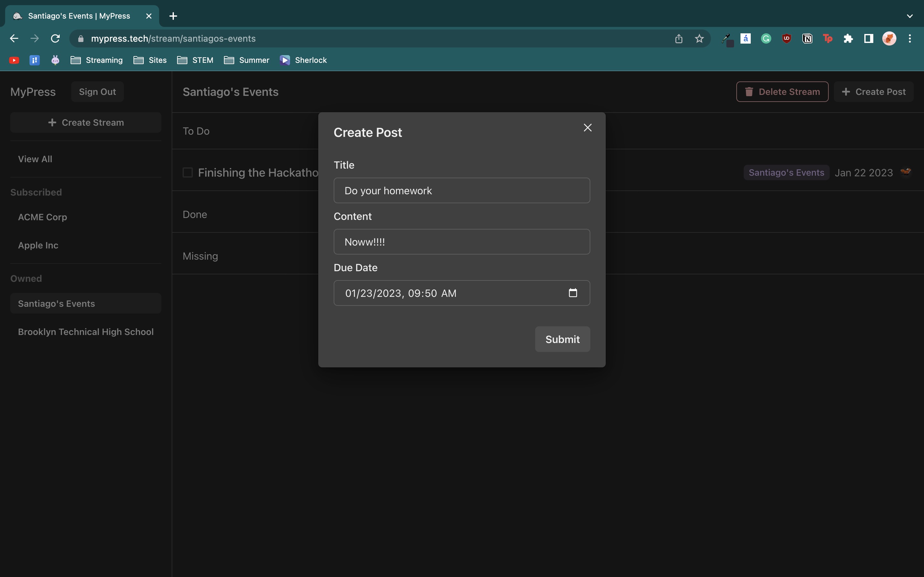Screen dimensions: 924x577
Task: Open the uBlock Origin extension
Action: pos(787,38)
